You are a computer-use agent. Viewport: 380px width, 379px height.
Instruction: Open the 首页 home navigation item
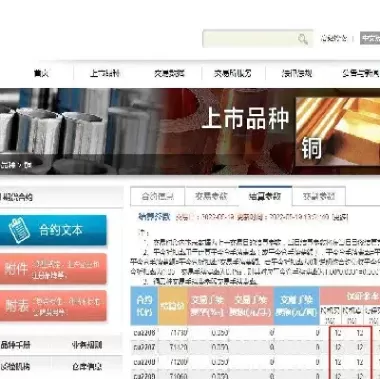(x=42, y=73)
